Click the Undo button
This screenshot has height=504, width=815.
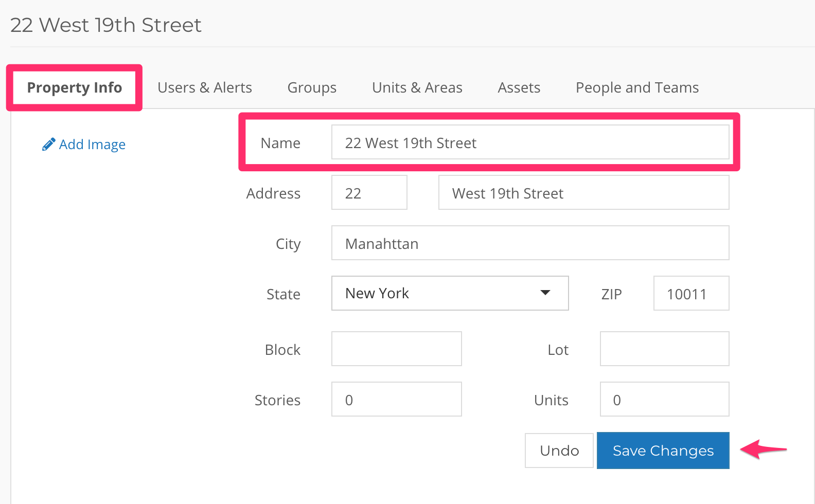pos(559,451)
